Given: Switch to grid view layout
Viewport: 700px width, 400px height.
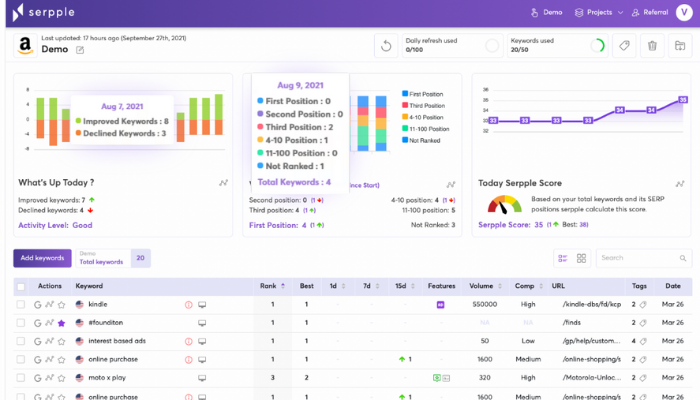Looking at the screenshot, I should click(581, 258).
